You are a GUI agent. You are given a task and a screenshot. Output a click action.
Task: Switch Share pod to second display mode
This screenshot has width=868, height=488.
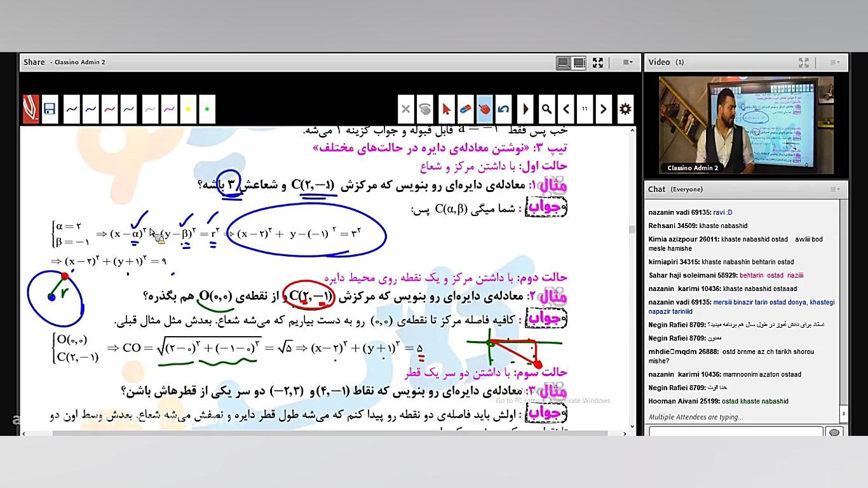coord(579,62)
